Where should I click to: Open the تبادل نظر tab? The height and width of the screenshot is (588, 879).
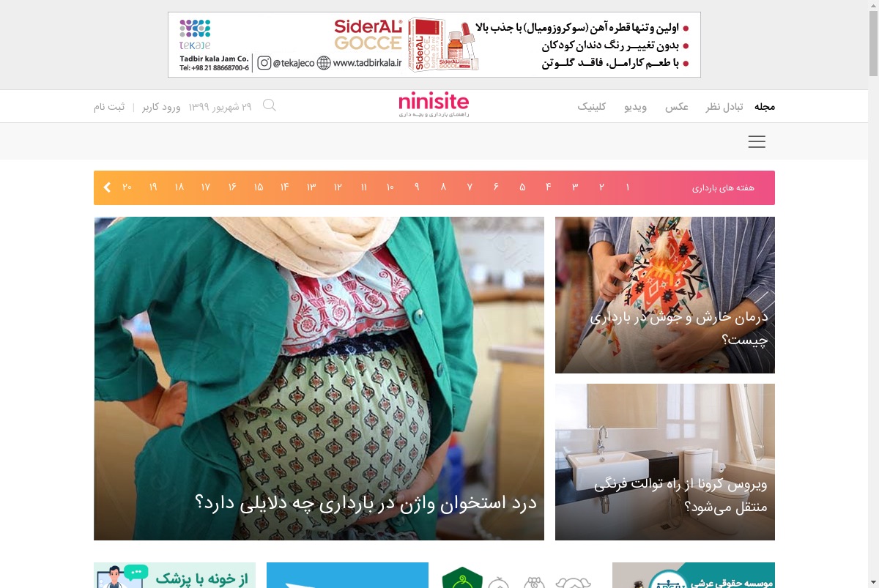pos(724,106)
